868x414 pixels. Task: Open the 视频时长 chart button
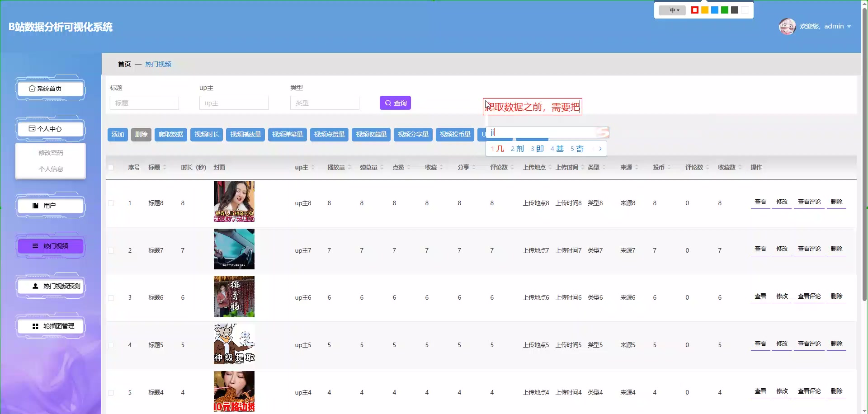pyautogui.click(x=207, y=134)
